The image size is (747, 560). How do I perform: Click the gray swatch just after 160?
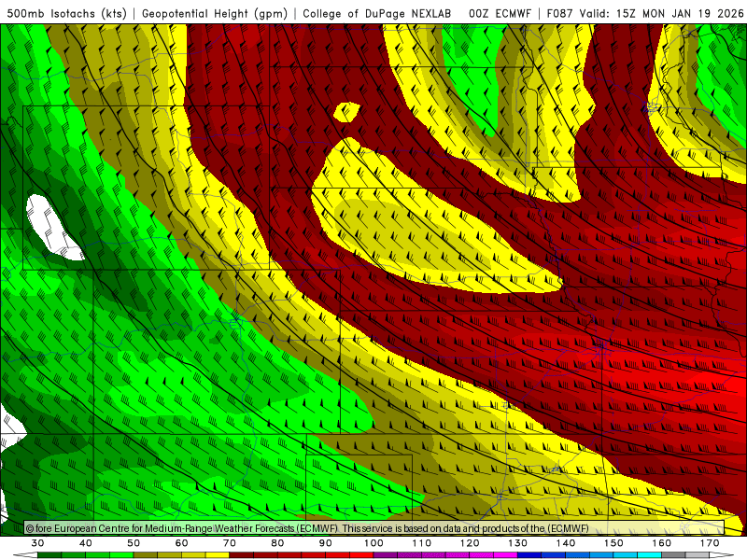673,555
